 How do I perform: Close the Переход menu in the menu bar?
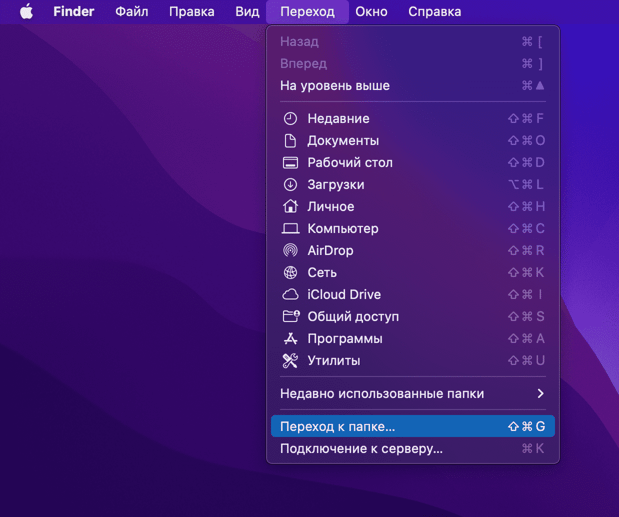pyautogui.click(x=308, y=11)
